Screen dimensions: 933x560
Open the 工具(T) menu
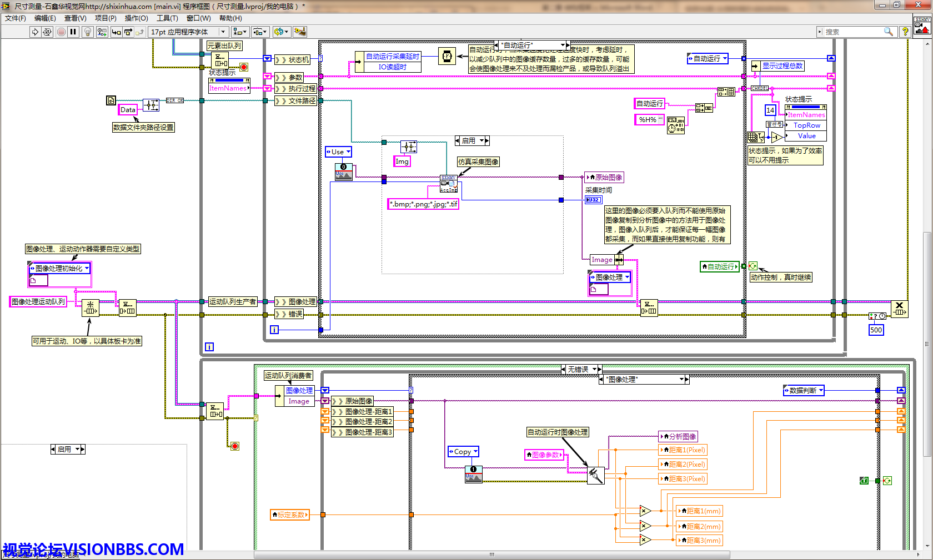click(x=167, y=18)
